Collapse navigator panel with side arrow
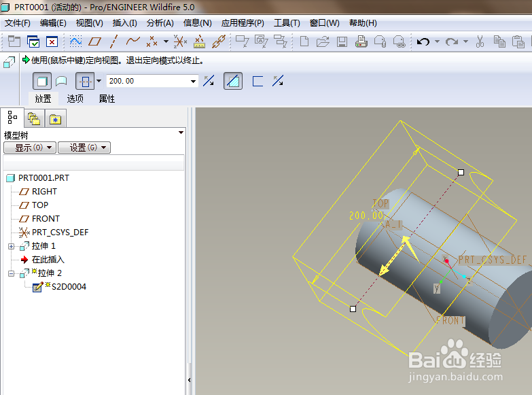Screen dimensions: 532x395 pyautogui.click(x=190, y=380)
